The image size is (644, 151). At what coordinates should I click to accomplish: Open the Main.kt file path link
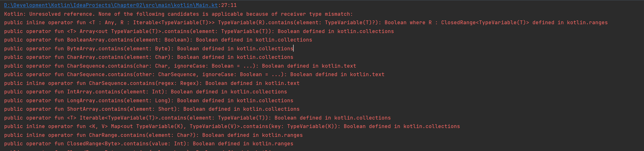[111, 5]
